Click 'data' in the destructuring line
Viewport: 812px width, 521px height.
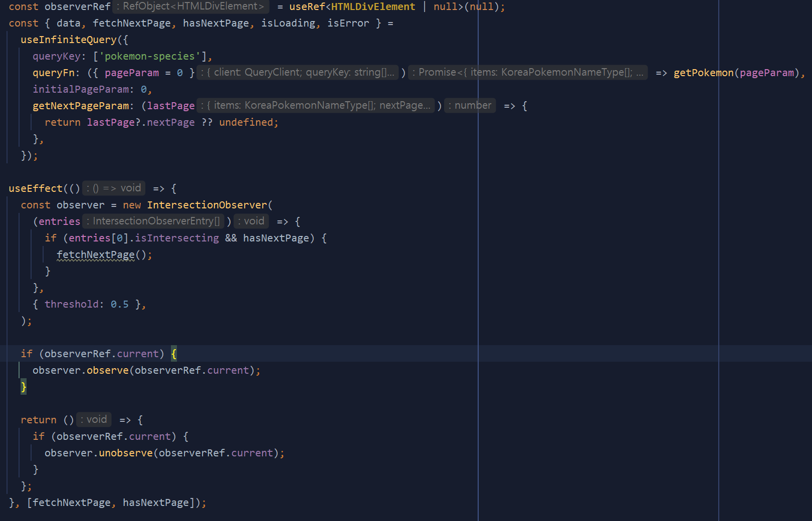69,23
